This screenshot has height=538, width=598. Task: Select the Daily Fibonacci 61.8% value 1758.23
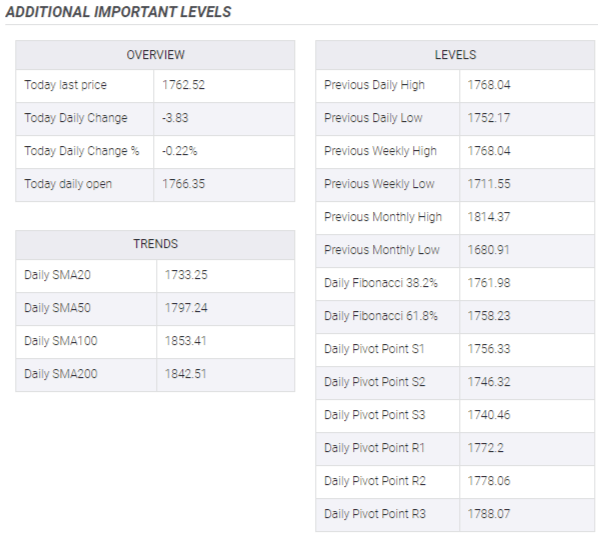489,316
